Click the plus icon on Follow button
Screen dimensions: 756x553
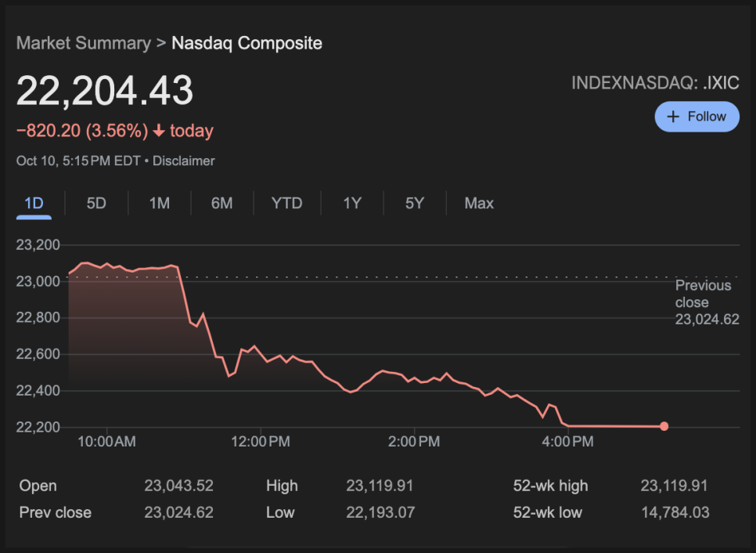[x=673, y=117]
